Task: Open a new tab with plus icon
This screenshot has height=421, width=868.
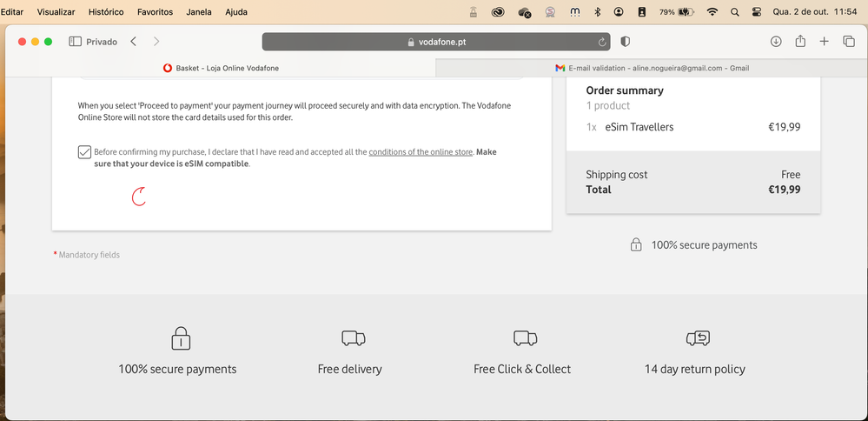Action: click(825, 42)
